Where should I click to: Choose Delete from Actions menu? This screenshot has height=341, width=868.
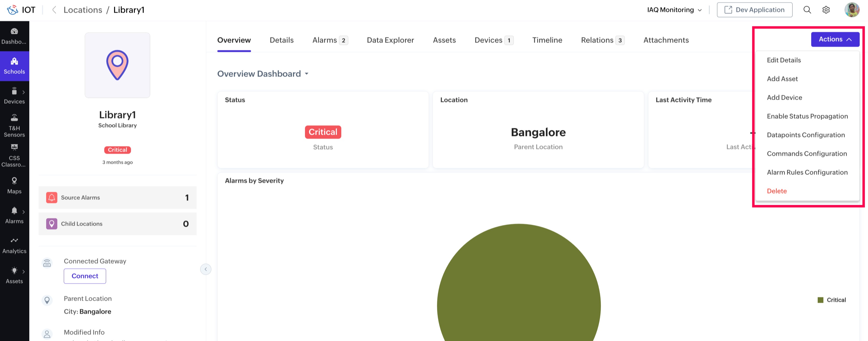click(x=777, y=191)
